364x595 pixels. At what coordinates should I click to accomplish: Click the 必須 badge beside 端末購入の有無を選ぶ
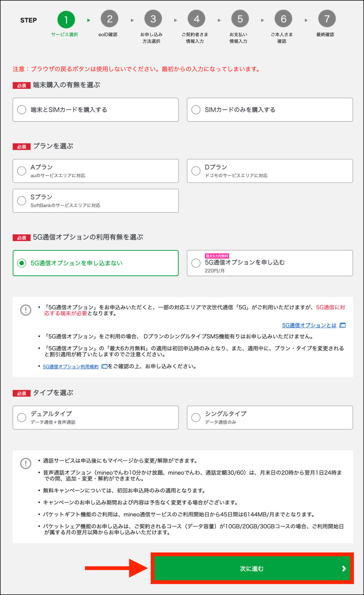(x=21, y=86)
